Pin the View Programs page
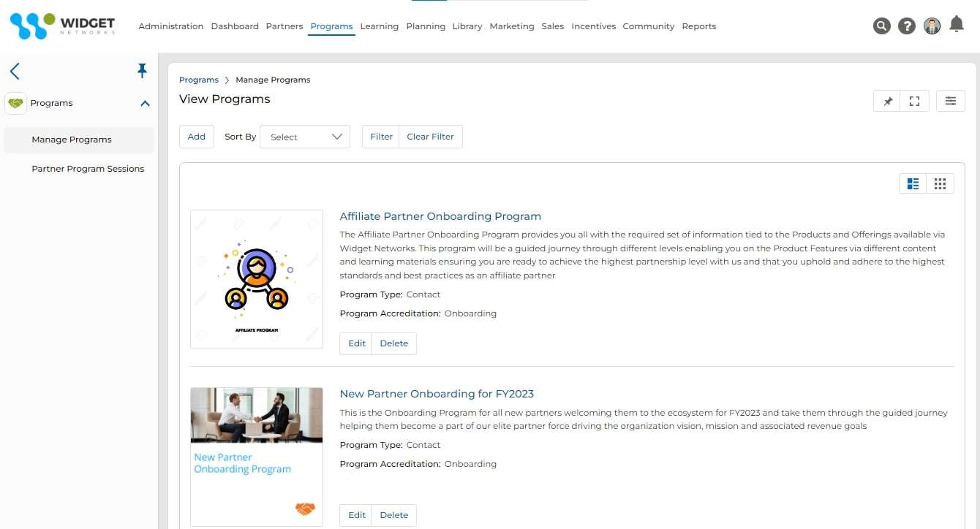Image resolution: width=980 pixels, height=529 pixels. 888,102
